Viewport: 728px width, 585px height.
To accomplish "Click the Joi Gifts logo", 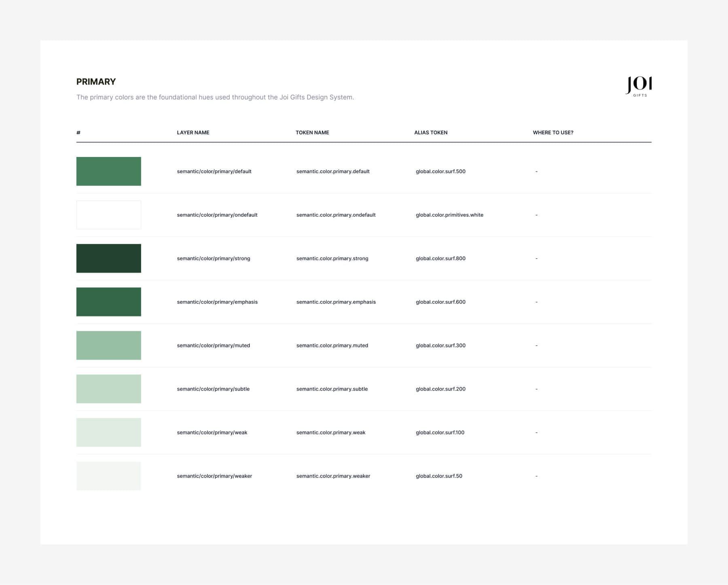I will pyautogui.click(x=639, y=86).
